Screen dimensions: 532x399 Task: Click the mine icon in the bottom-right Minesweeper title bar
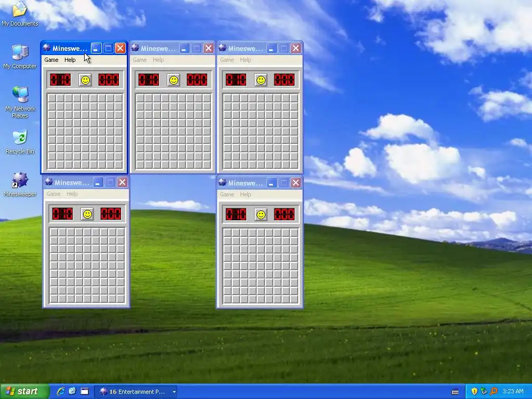coord(222,182)
